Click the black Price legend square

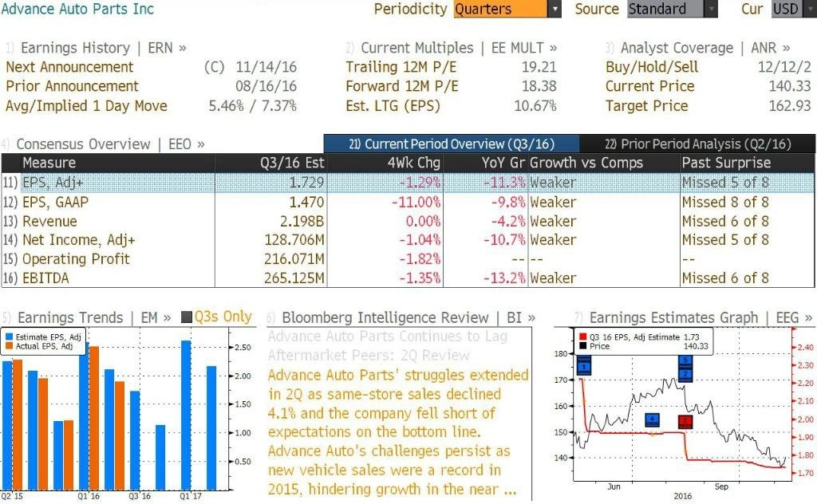click(582, 346)
